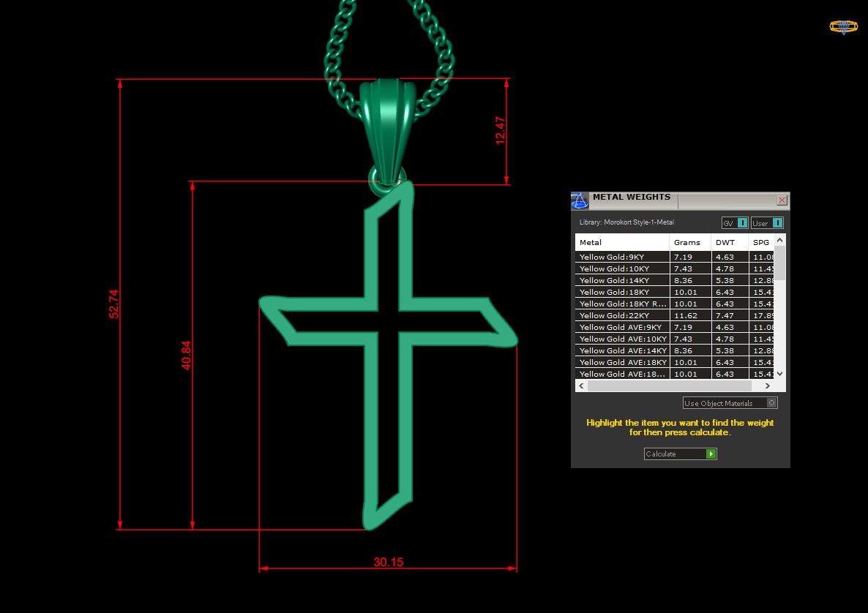Click the vertical scrollbar thumb in metals list

coord(779,263)
